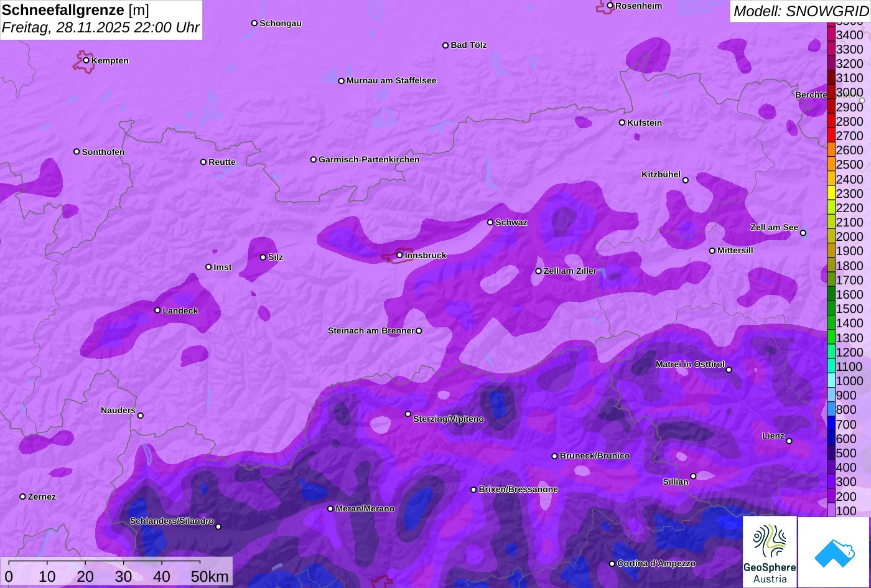Viewport: 871px width, 588px height.
Task: Select the Zell am See marker
Action: point(803,233)
